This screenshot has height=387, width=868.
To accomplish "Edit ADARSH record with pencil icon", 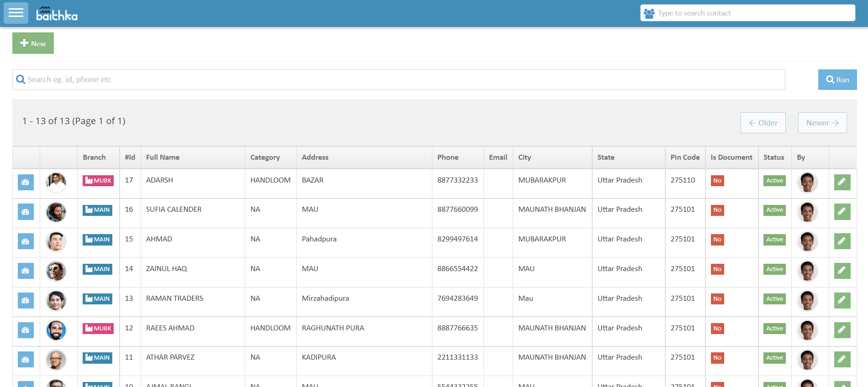I will click(x=842, y=182).
